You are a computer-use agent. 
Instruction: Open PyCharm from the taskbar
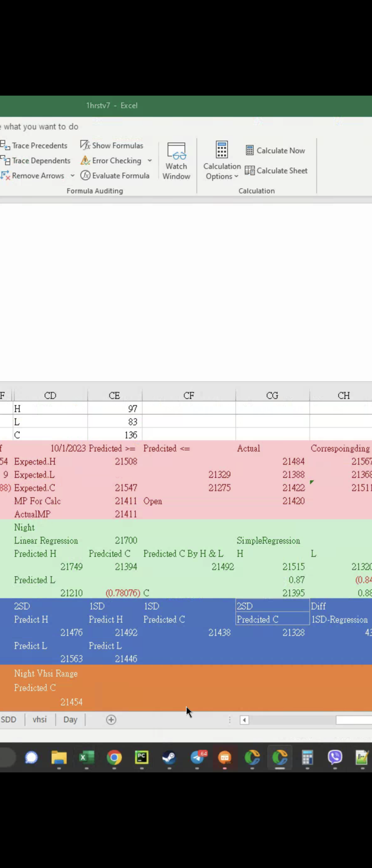tap(142, 757)
